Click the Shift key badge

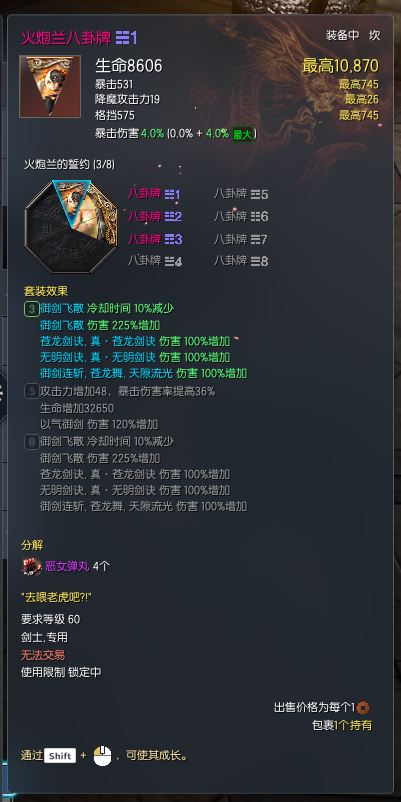tap(60, 755)
